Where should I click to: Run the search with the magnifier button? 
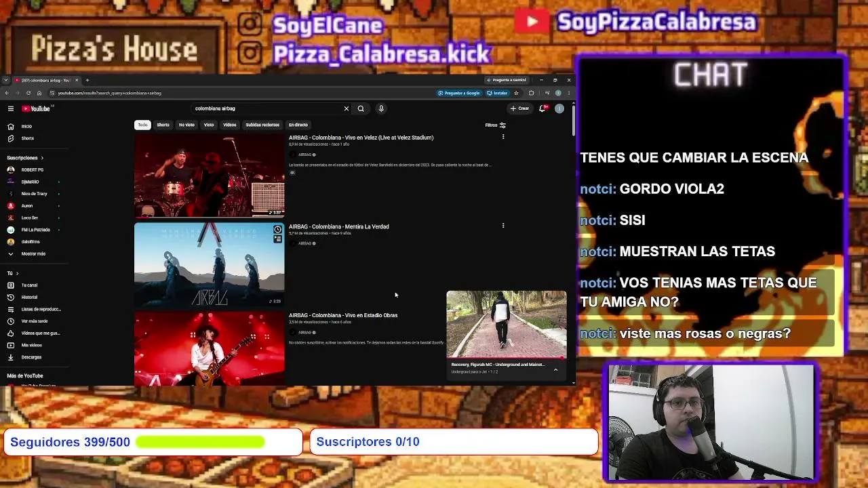[361, 108]
